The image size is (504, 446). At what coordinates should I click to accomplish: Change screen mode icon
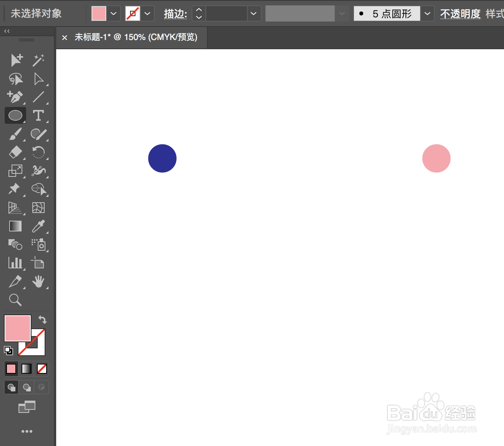click(27, 407)
